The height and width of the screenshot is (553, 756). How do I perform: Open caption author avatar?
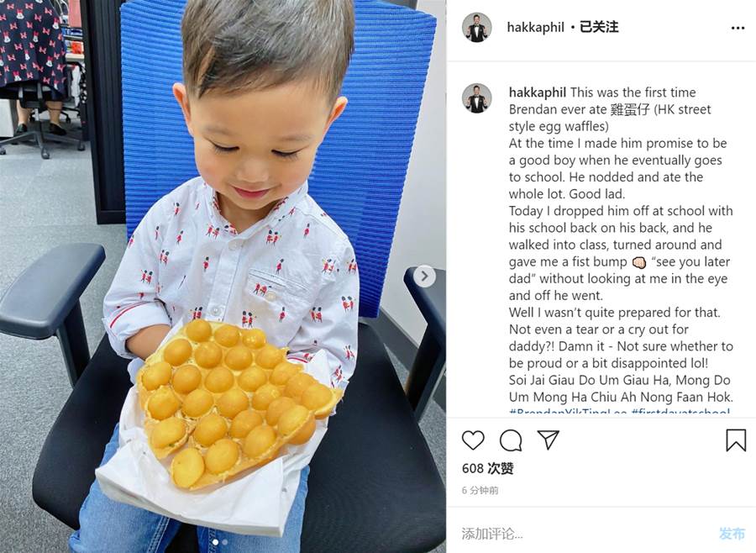coord(477,98)
